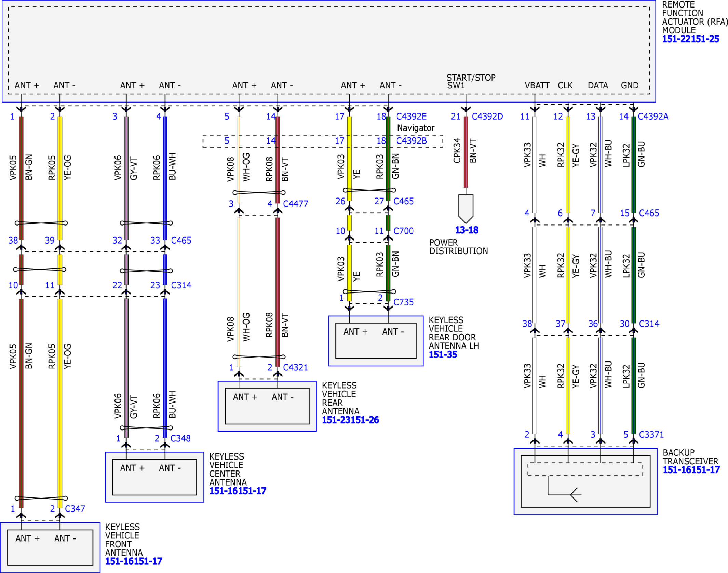Open 151-16151-17 link beside keyless center antenna
728x573 pixels.
pos(238,491)
